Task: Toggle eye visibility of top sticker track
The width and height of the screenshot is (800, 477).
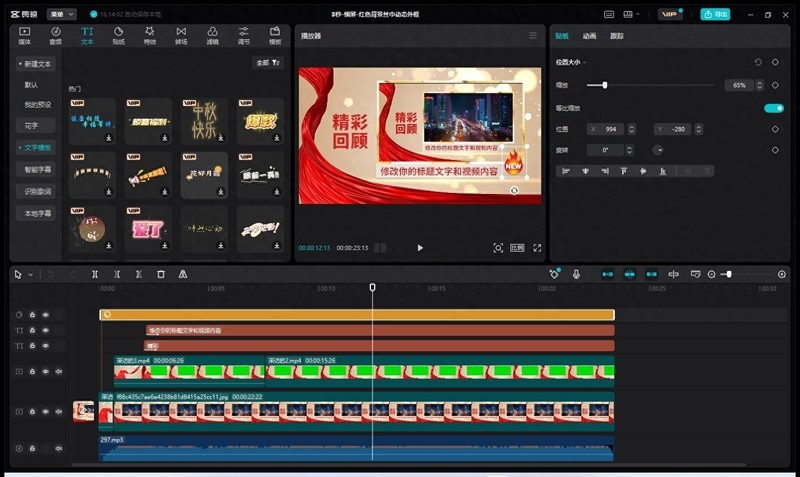Action: tap(45, 314)
